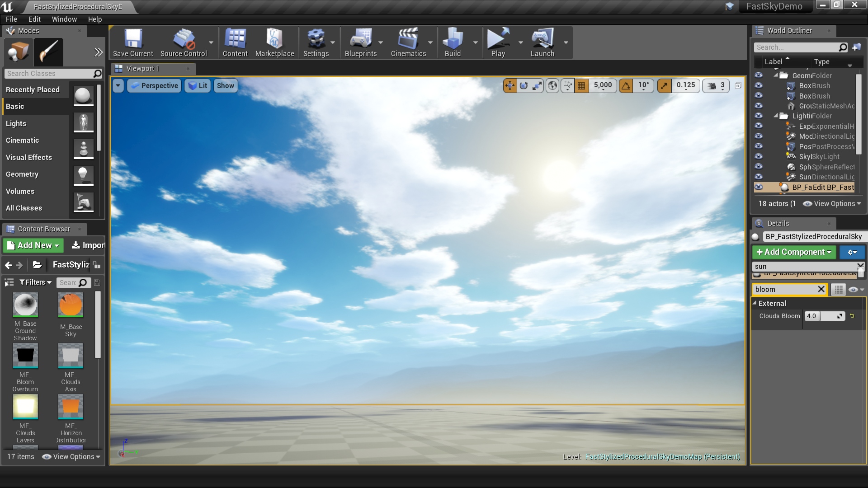This screenshot has height=488, width=868.
Task: Select the Build icon in toolbar
Action: point(452,42)
